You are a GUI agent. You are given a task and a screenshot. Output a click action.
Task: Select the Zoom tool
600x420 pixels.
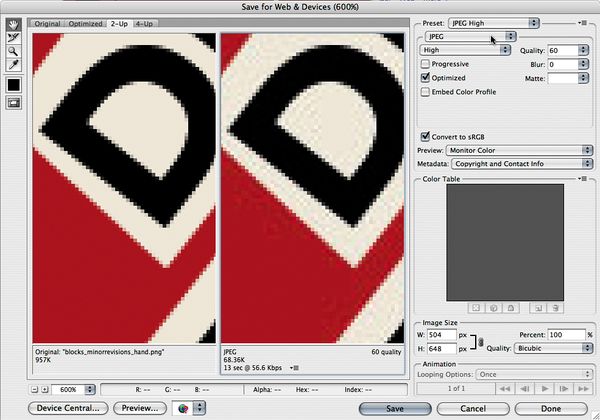point(14,49)
